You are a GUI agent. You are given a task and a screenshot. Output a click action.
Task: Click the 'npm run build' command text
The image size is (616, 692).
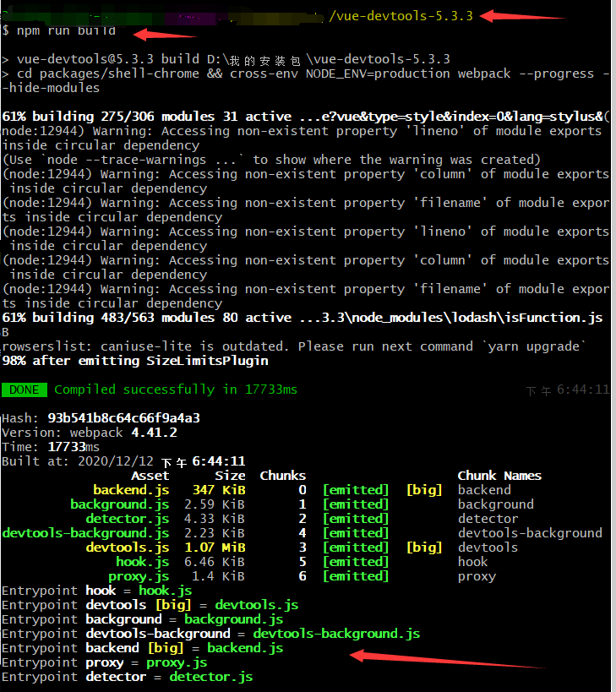click(x=66, y=30)
